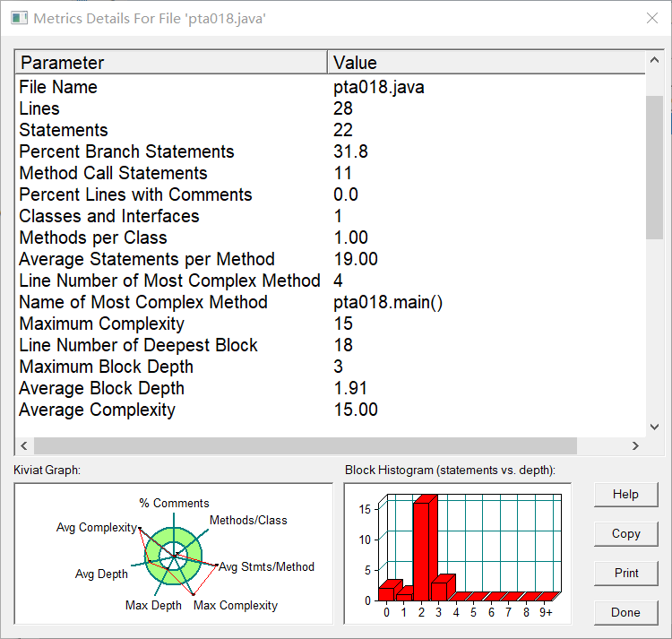Viewport: 672px width, 639px height.
Task: Select the Statements parameter row
Action: click(331, 130)
